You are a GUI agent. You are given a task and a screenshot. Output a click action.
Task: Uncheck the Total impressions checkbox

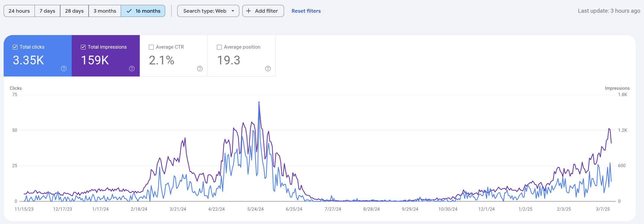pos(83,47)
